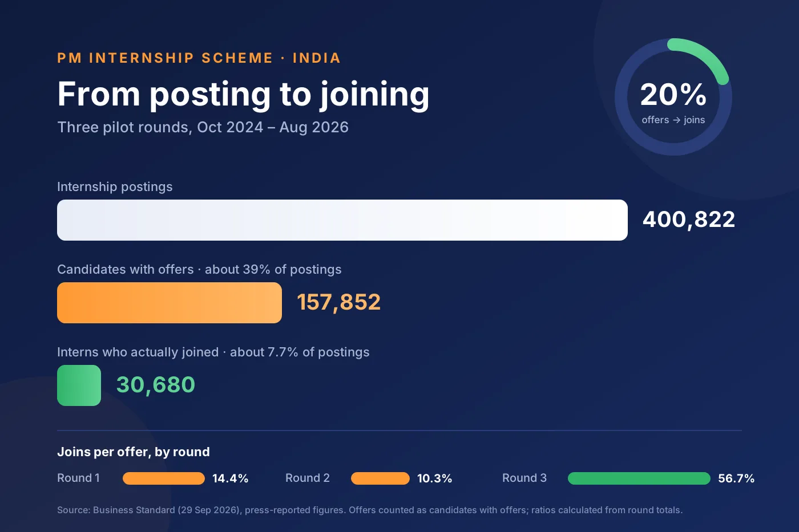The height and width of the screenshot is (532, 799).
Task: Select the "14.4%" value
Action: click(x=231, y=478)
